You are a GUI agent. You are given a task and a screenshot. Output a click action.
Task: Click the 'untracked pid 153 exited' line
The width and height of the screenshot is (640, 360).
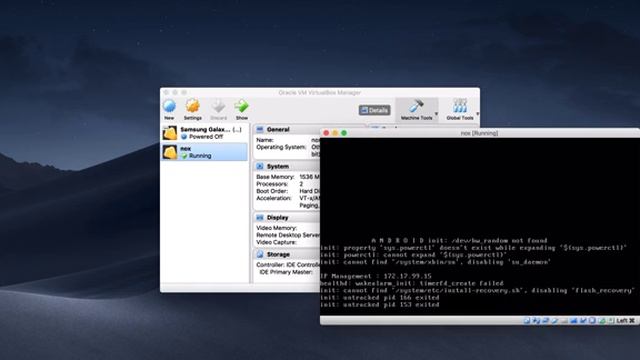pyautogui.click(x=380, y=304)
